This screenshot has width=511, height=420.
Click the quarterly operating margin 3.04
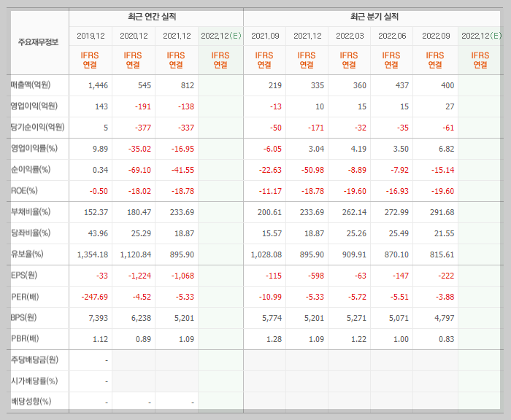click(x=316, y=149)
